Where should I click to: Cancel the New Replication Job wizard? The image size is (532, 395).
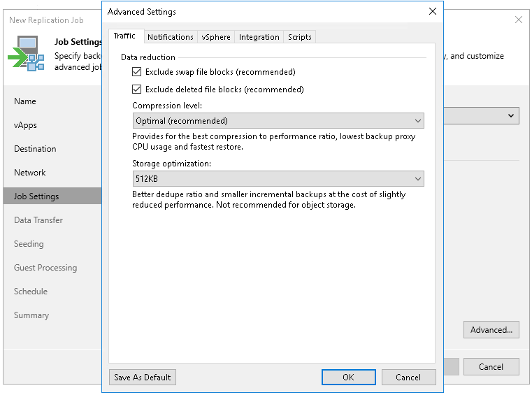491,367
